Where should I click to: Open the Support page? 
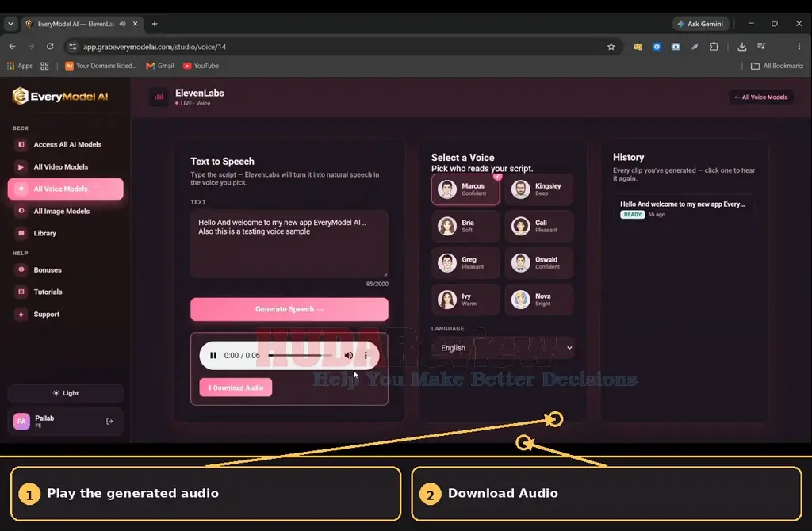point(66,314)
